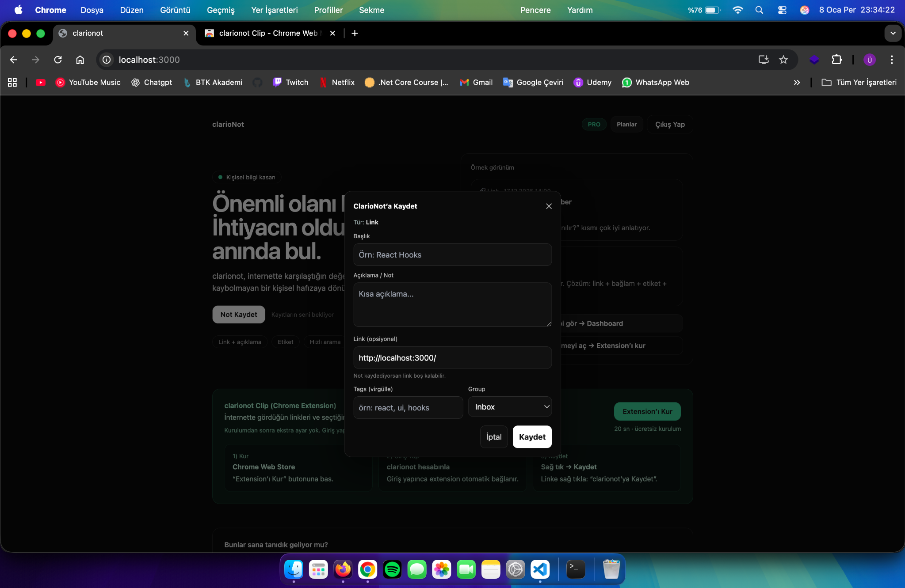Open the Inbox group dropdown
Viewport: 905px width, 588px height.
pyautogui.click(x=510, y=407)
